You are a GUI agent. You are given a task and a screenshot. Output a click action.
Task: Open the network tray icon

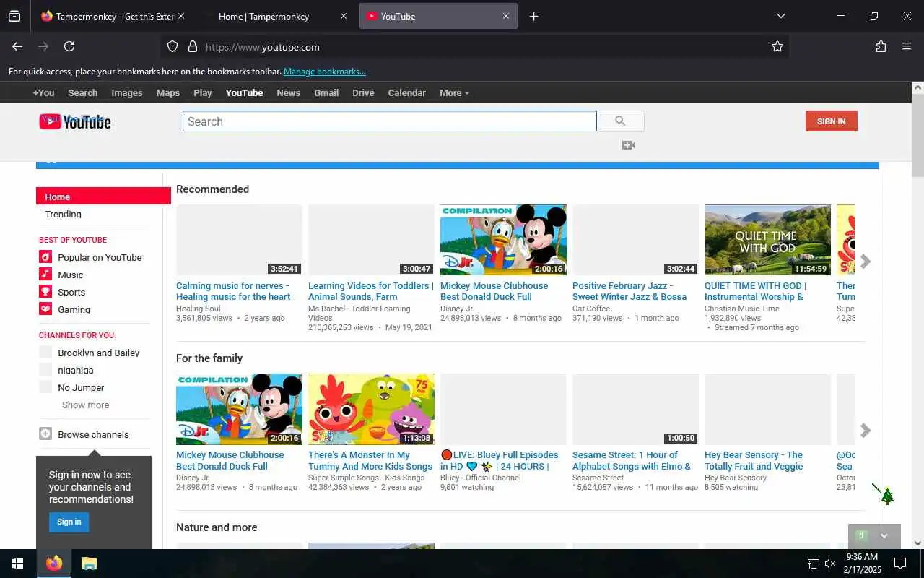813,564
